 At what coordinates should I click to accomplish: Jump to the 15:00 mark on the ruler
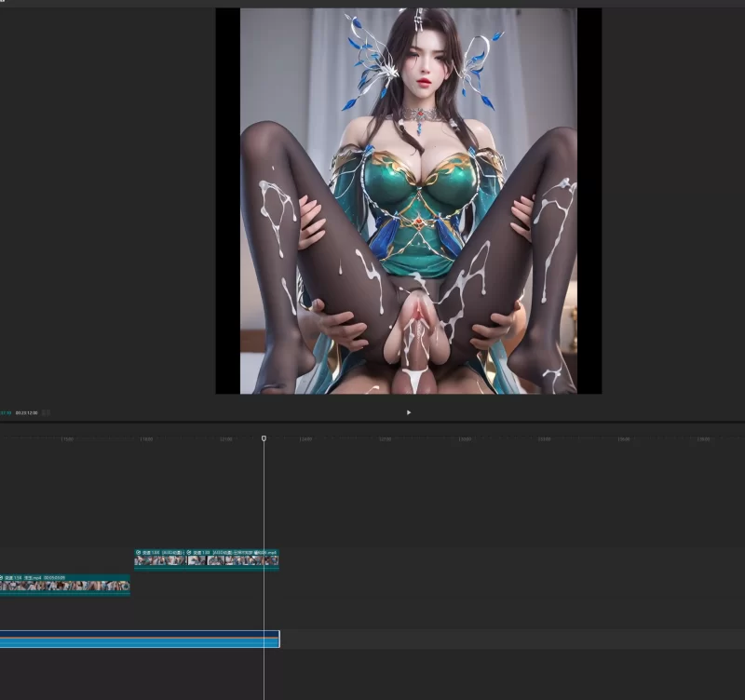click(67, 438)
